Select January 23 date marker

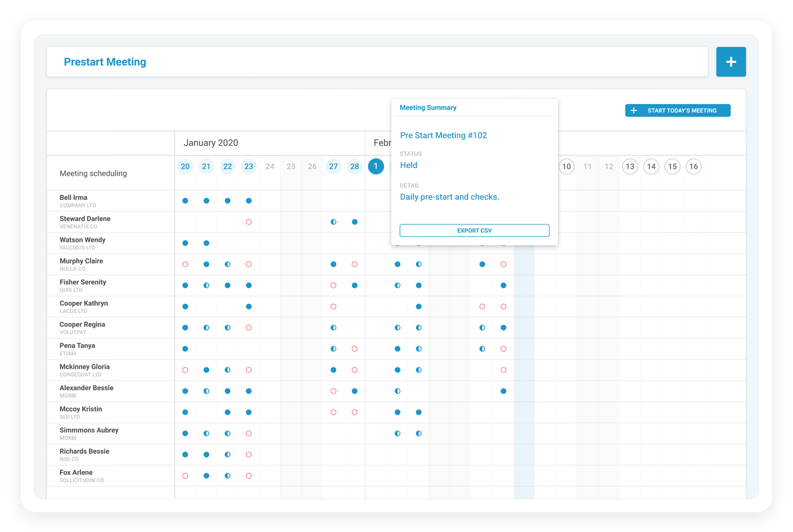249,167
